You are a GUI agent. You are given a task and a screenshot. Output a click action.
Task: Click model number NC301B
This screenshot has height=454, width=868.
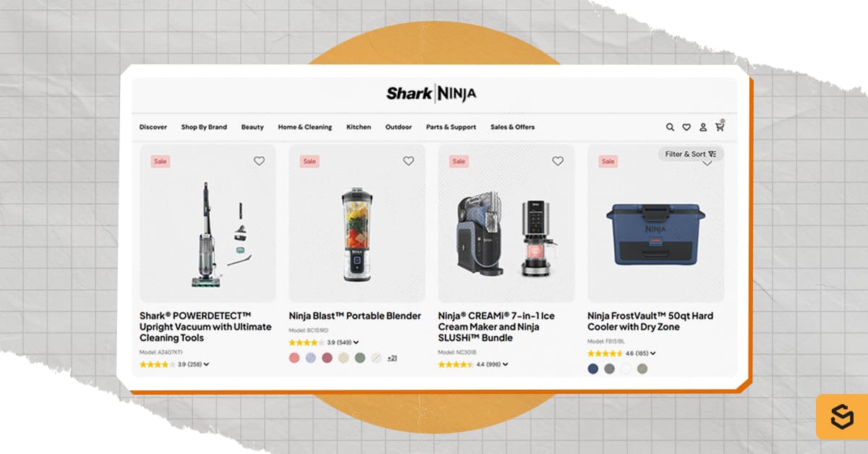[456, 352]
